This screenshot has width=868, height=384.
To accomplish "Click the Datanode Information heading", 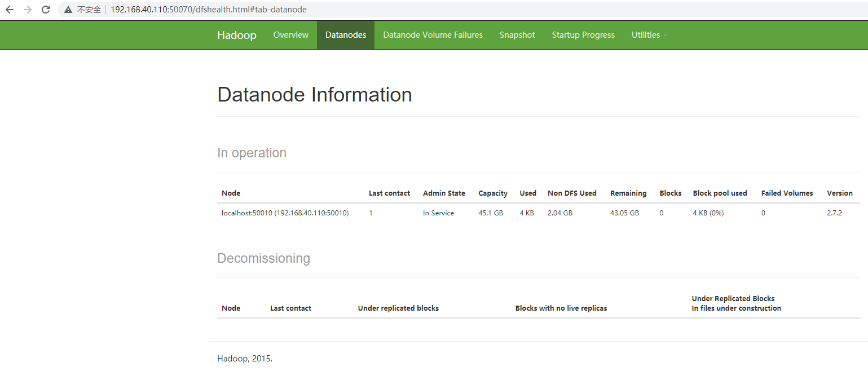I will pyautogui.click(x=315, y=95).
